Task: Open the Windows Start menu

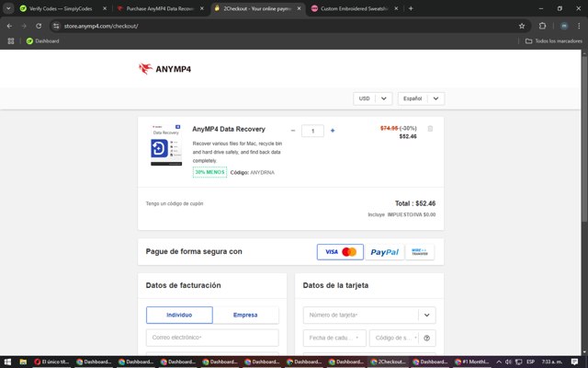Action: tap(7, 362)
